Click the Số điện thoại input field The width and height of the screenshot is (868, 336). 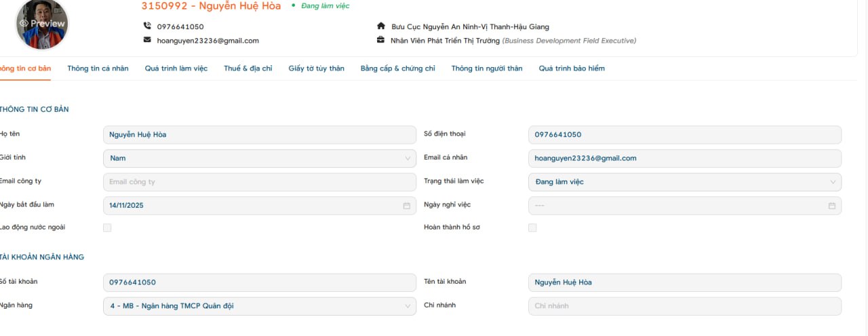[x=685, y=134]
